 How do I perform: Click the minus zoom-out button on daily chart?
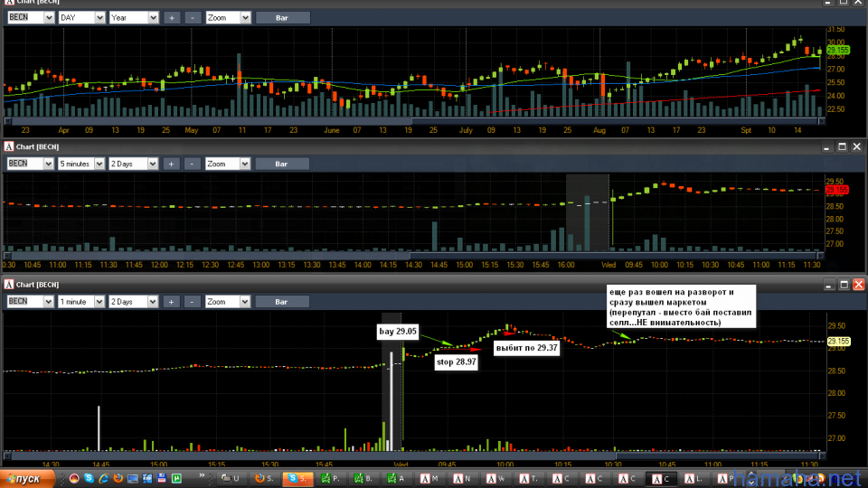coord(193,17)
